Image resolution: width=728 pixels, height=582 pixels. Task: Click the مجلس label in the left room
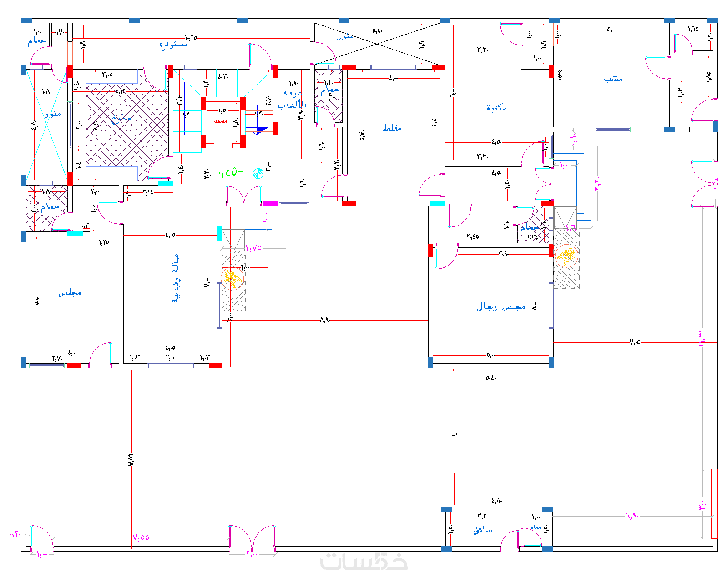pos(70,293)
